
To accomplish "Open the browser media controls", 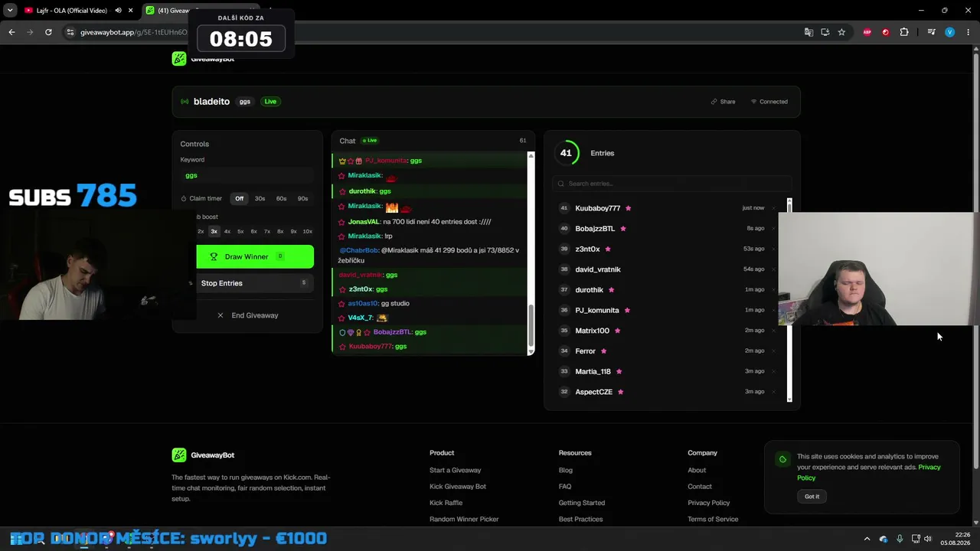I will (931, 32).
